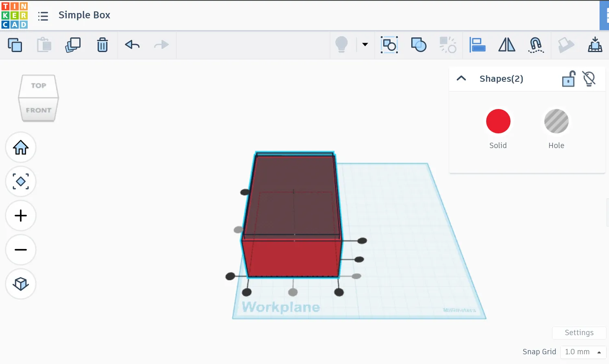Expand the show-all dropdown arrow
The width and height of the screenshot is (609, 364).
pyautogui.click(x=365, y=45)
